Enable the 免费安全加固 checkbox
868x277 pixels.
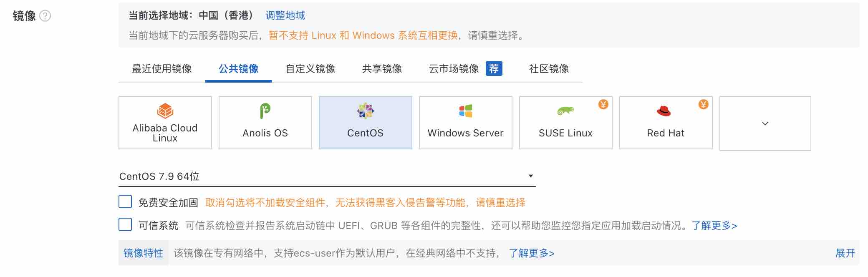point(125,201)
